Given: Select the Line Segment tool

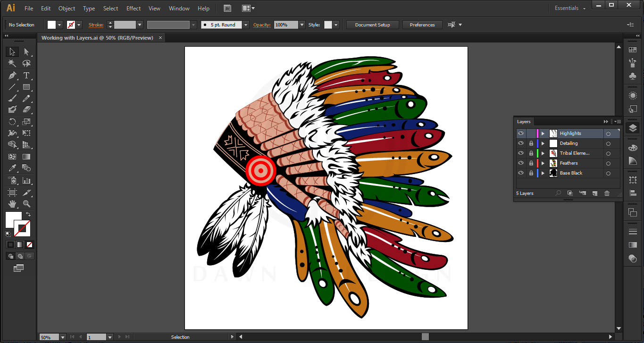Looking at the screenshot, I should tap(12, 87).
